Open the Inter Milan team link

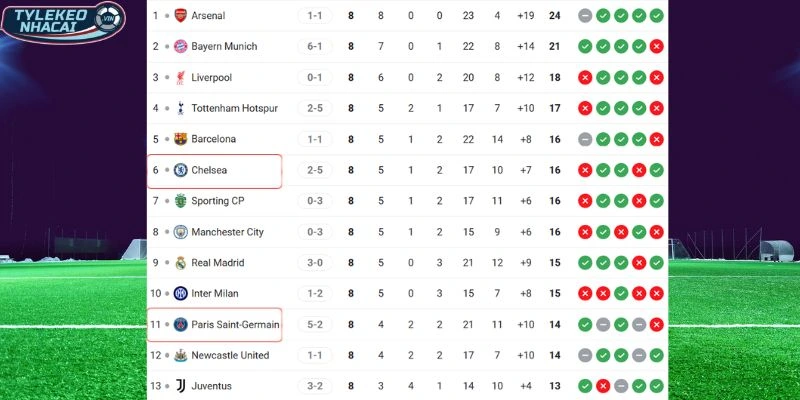point(217,294)
